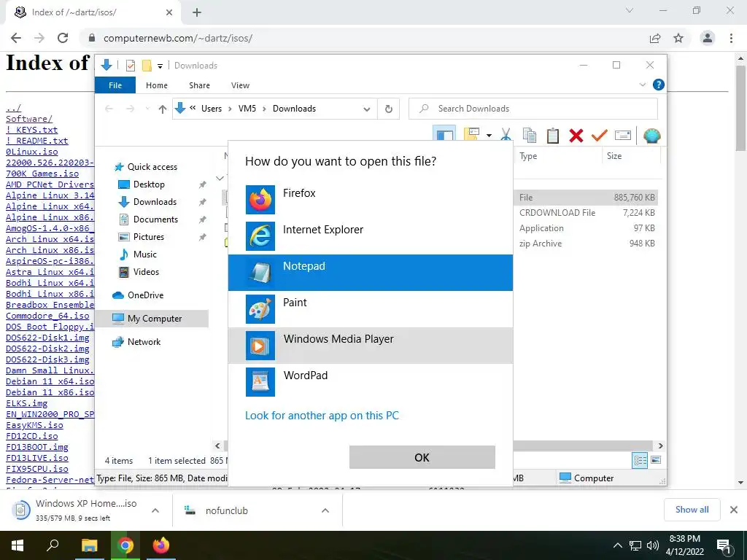Collapse the file group chevron in list
Viewport: 747px width, 560px height.
(220, 178)
